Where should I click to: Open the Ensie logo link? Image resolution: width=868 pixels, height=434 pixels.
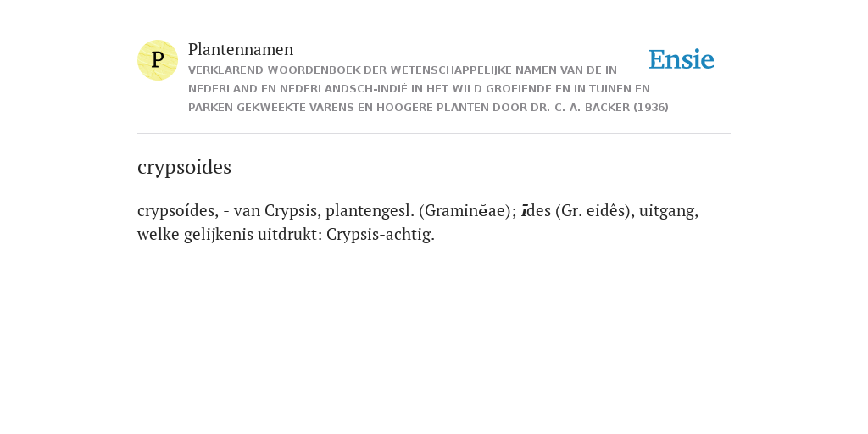[x=682, y=59]
